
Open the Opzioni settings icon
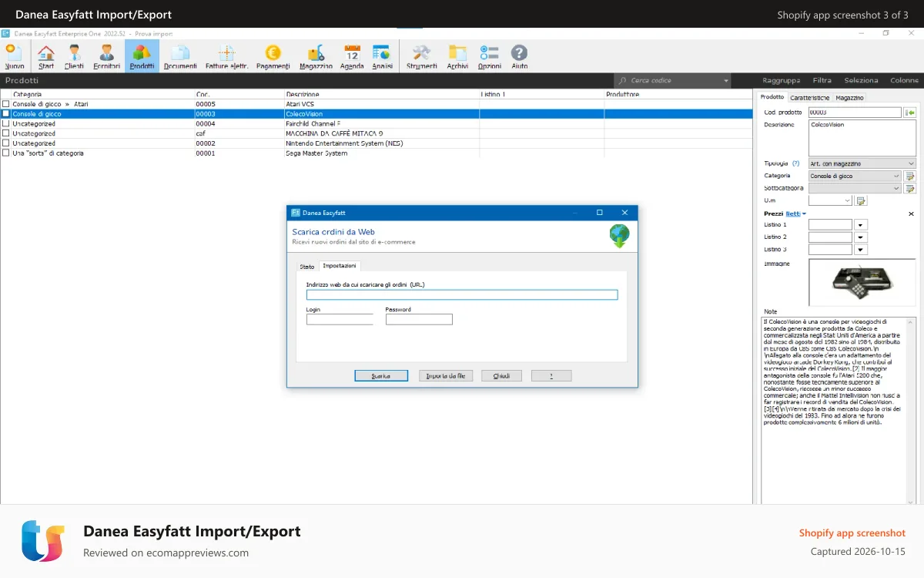click(489, 57)
